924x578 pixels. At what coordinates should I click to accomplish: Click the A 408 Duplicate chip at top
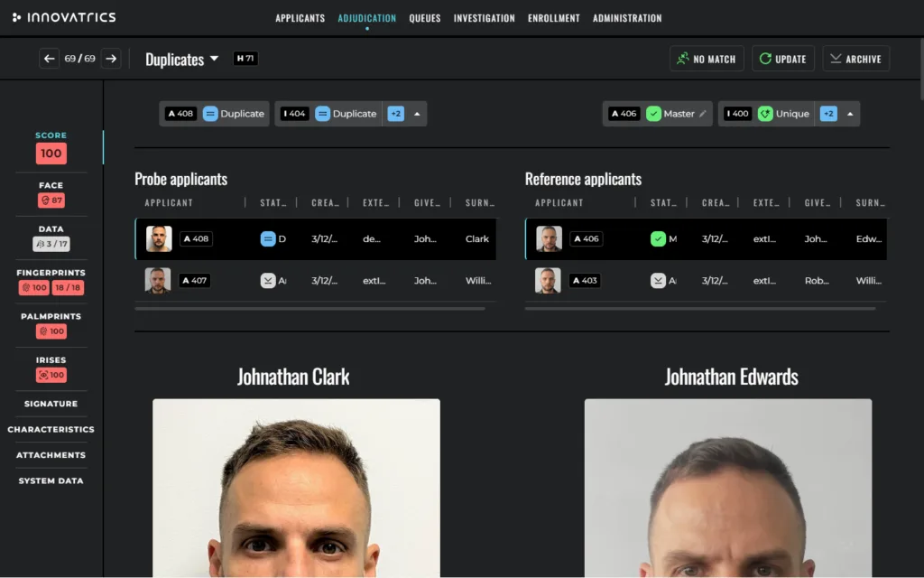coord(214,114)
